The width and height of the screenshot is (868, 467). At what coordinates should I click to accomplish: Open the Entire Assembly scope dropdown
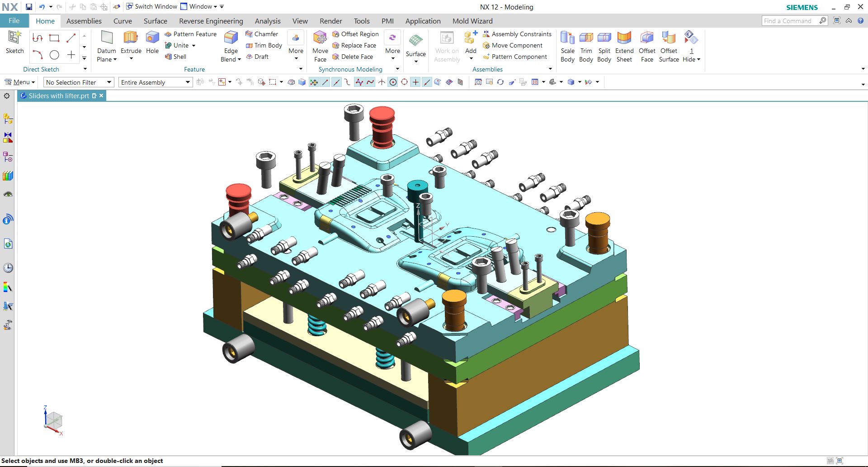(x=156, y=82)
